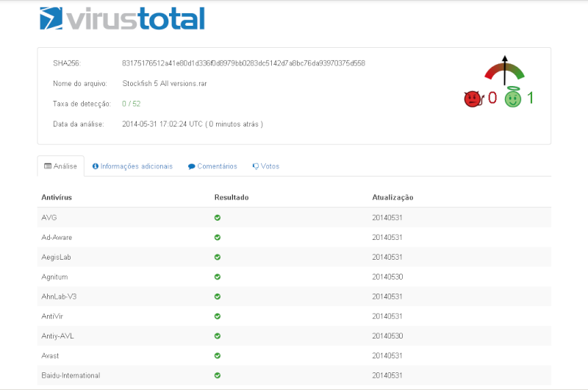Click the Baidu-International antivirus name
588x390 pixels.
tap(71, 375)
